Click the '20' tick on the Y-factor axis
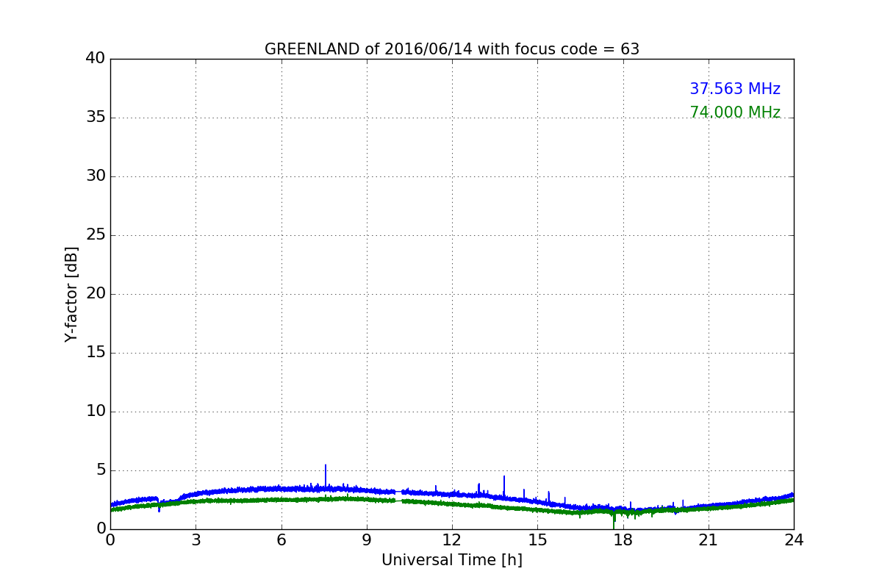 click(x=96, y=293)
